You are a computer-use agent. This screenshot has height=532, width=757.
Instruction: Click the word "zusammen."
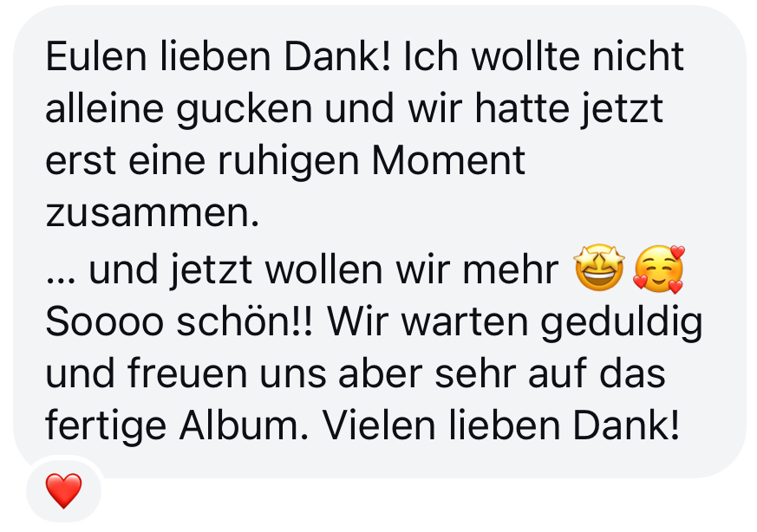pyautogui.click(x=152, y=213)
